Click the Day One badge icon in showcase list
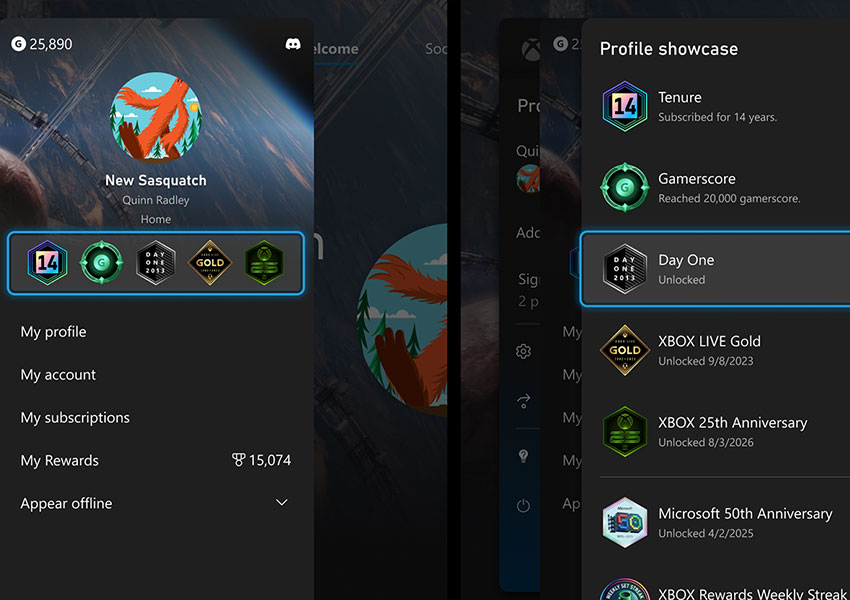Viewport: 850px width, 600px height. pyautogui.click(x=624, y=269)
